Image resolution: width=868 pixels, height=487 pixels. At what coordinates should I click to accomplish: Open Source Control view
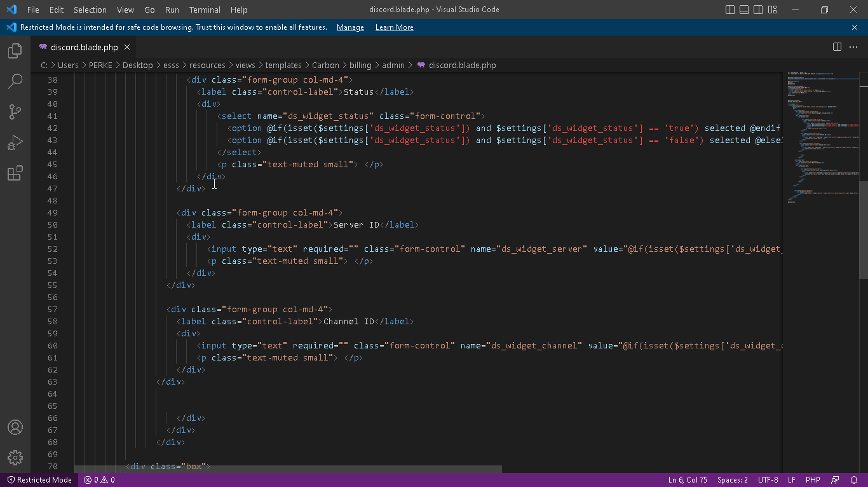15,112
